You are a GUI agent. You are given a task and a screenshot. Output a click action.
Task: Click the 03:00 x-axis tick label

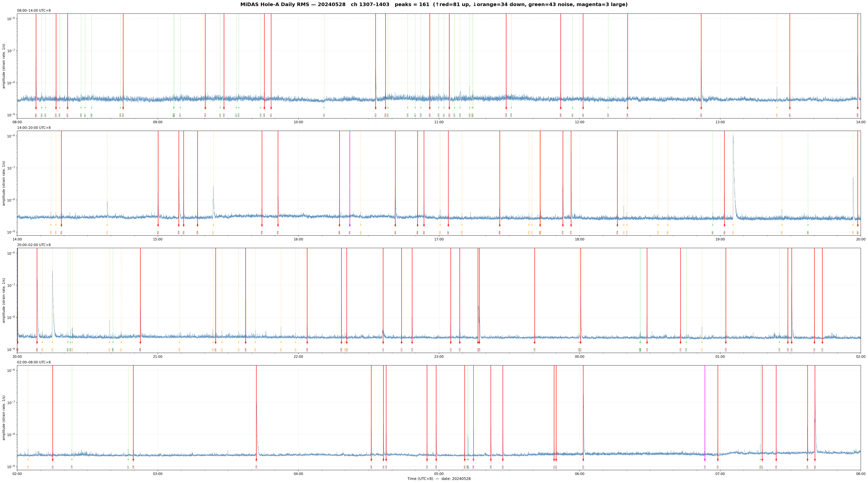[158, 474]
